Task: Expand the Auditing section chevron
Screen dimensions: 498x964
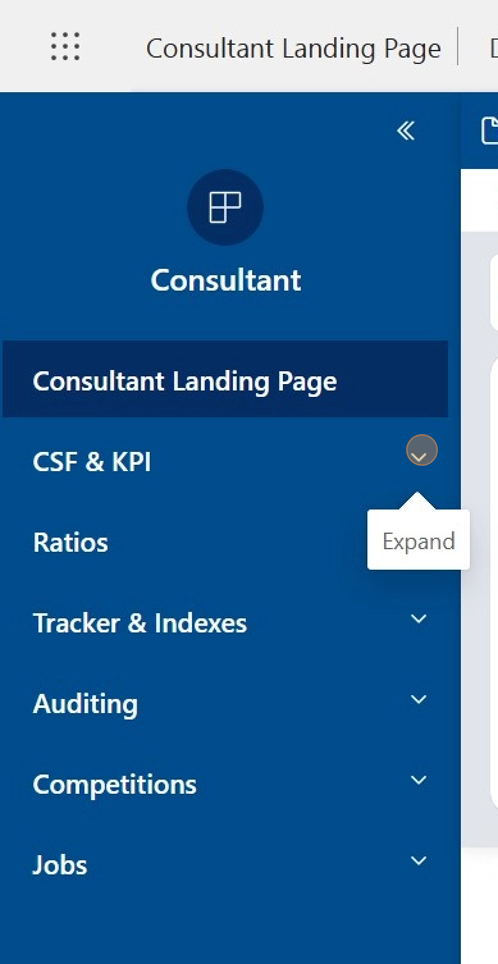Action: (419, 700)
